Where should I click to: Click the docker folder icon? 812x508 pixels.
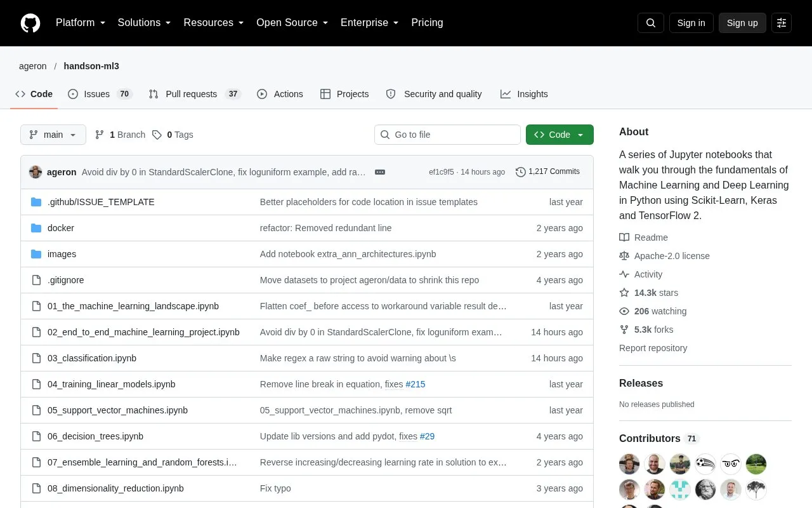pos(36,228)
